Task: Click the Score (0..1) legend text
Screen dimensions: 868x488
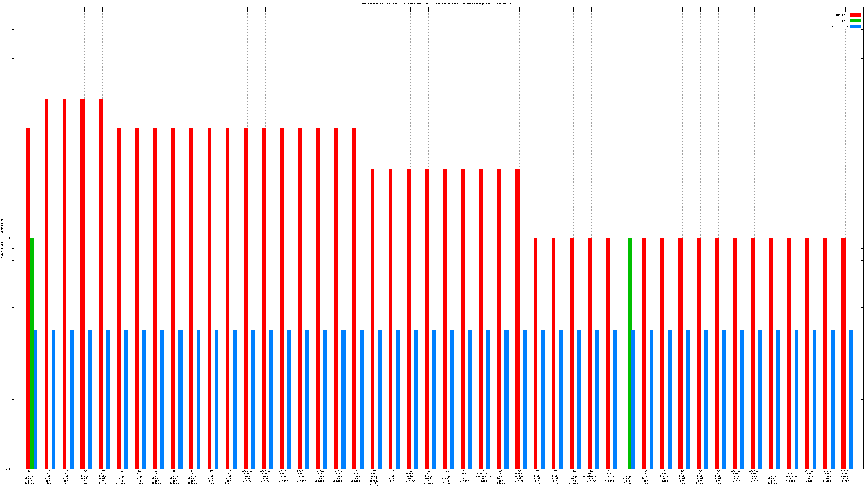Action: coord(839,27)
